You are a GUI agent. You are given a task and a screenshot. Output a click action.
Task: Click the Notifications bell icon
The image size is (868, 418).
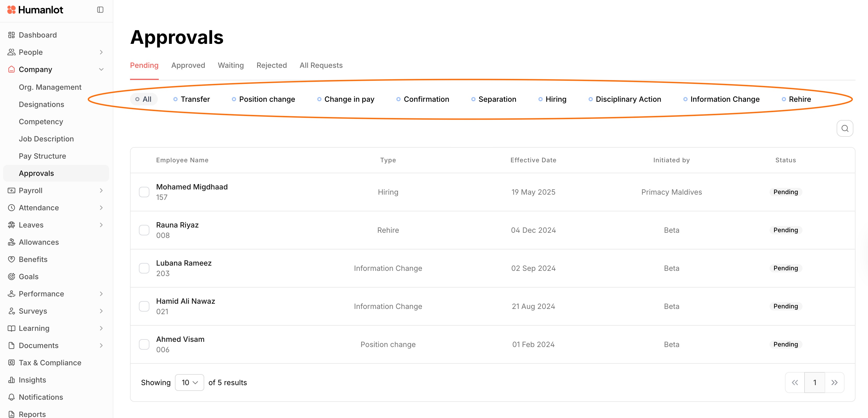(x=11, y=397)
